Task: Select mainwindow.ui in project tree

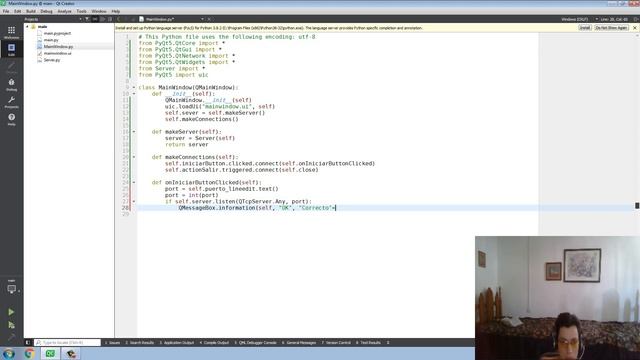Action: [58, 53]
